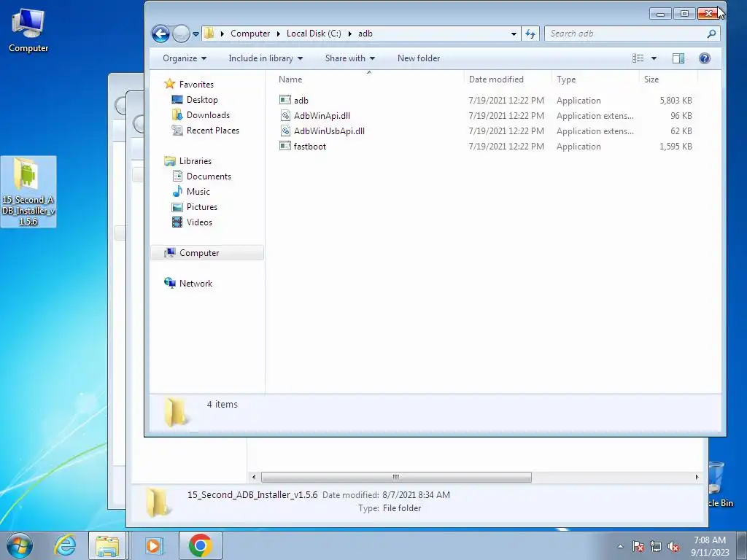This screenshot has width=747, height=560.
Task: Open Windows Explorer taskbar button
Action: click(108, 545)
